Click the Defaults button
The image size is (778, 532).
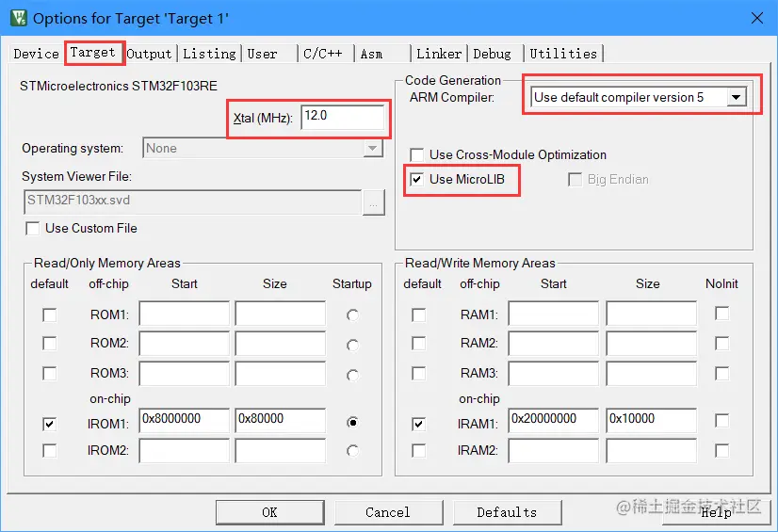point(507,512)
